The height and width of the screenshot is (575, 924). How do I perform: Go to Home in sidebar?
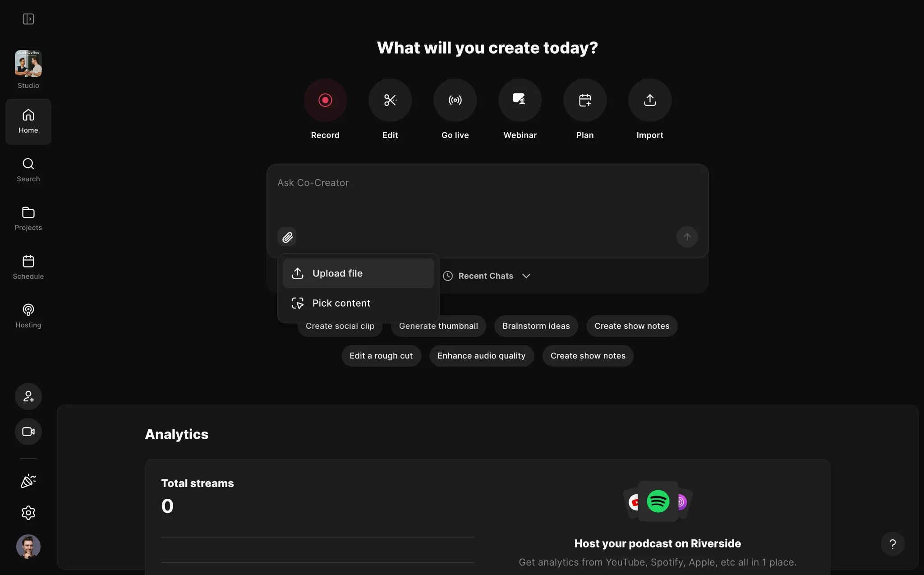(28, 122)
